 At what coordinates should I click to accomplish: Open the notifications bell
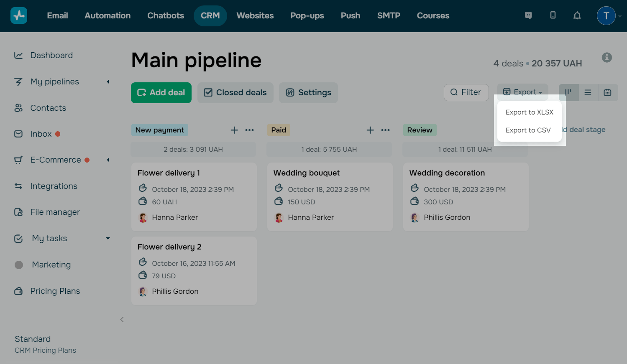(x=577, y=15)
